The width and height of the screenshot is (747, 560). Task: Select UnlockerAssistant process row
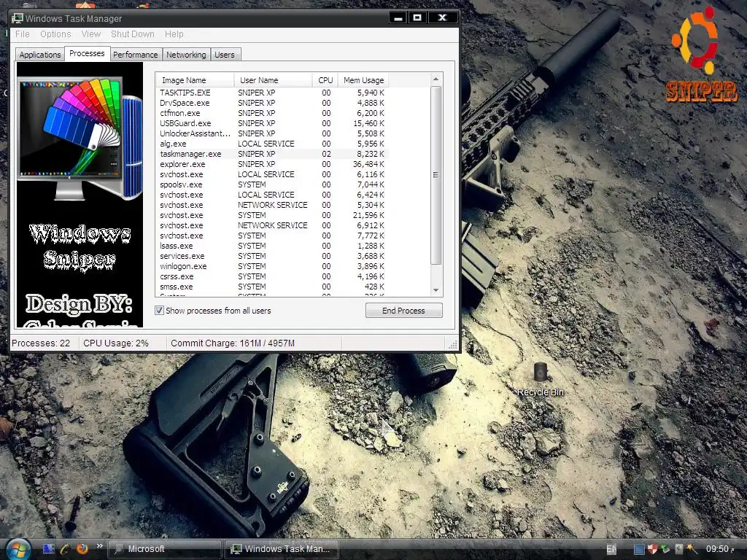pos(272,134)
